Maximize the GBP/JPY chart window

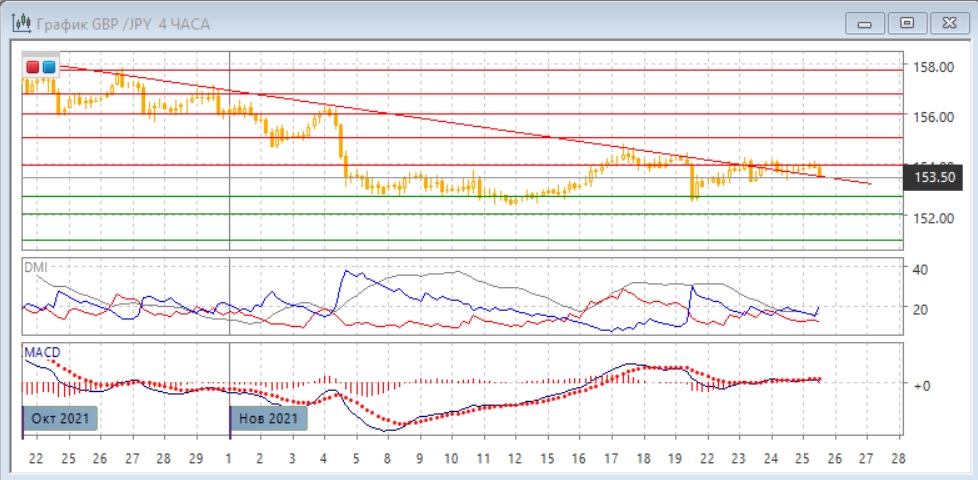click(x=907, y=22)
